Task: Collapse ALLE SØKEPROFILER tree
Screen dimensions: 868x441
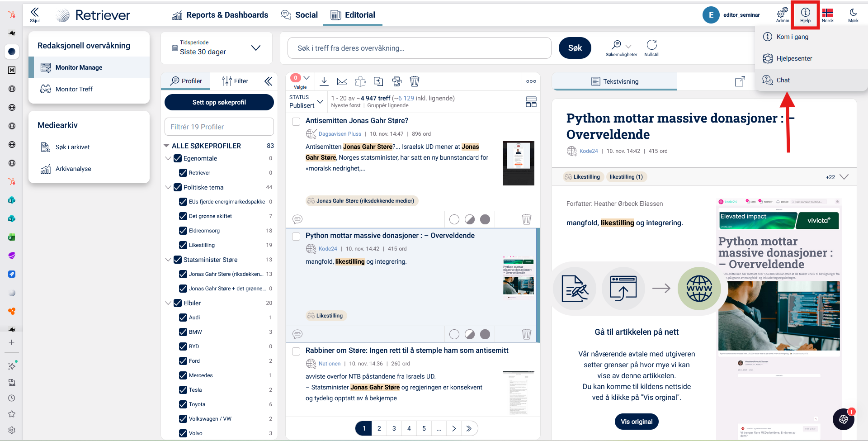Action: point(166,146)
